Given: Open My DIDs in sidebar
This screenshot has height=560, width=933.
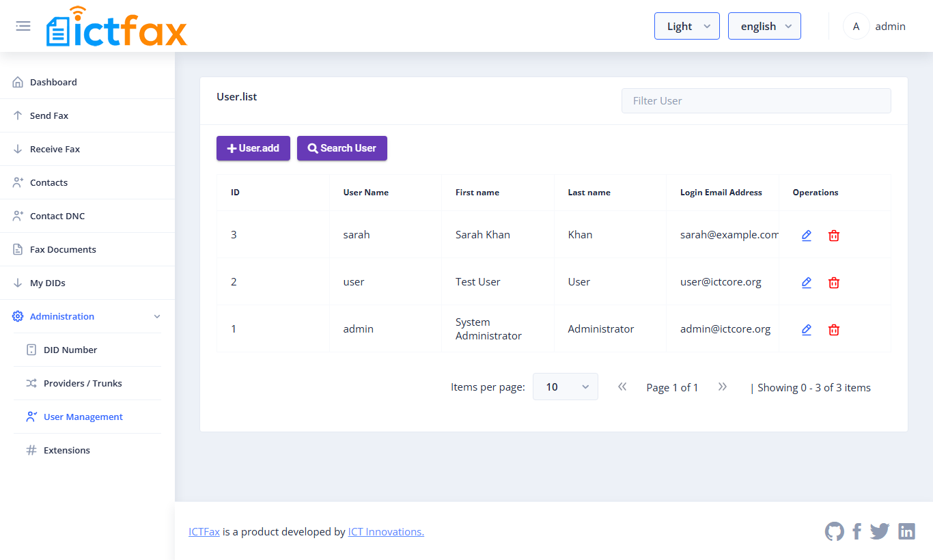Looking at the screenshot, I should pyautogui.click(x=87, y=283).
